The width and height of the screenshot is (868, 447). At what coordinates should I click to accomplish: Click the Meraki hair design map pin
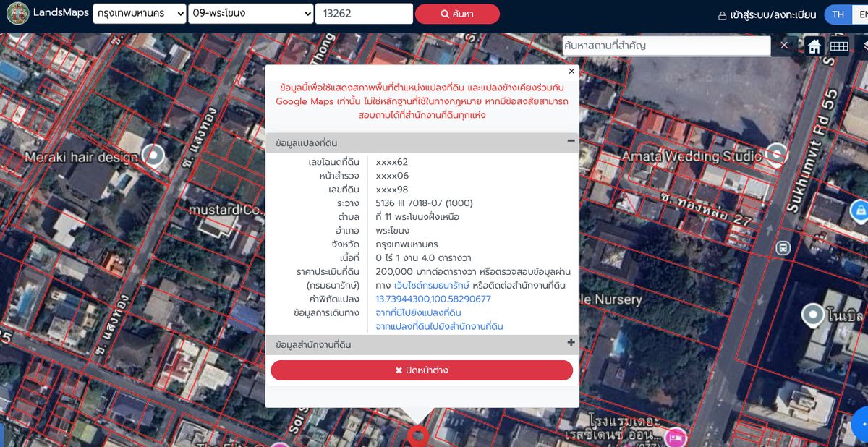153,154
